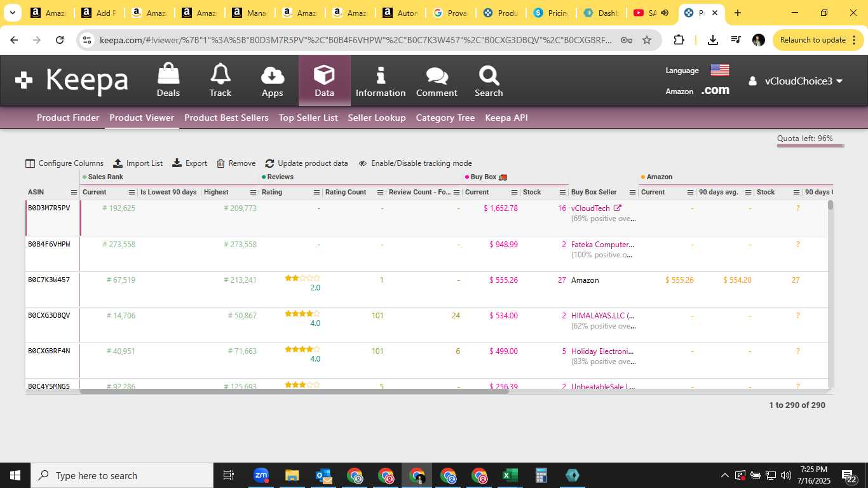This screenshot has height=488, width=868.
Task: Select ASIN B0C7K3W457
Action: click(x=49, y=280)
